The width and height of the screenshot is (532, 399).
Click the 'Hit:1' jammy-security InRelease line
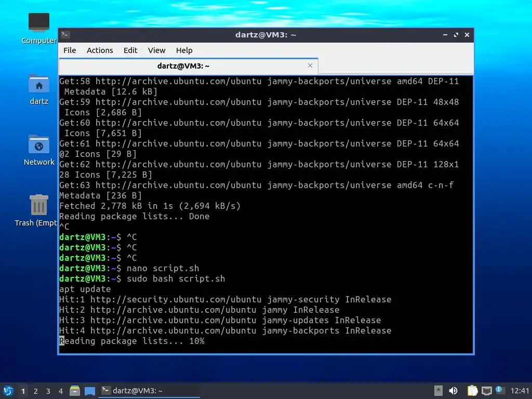click(225, 300)
